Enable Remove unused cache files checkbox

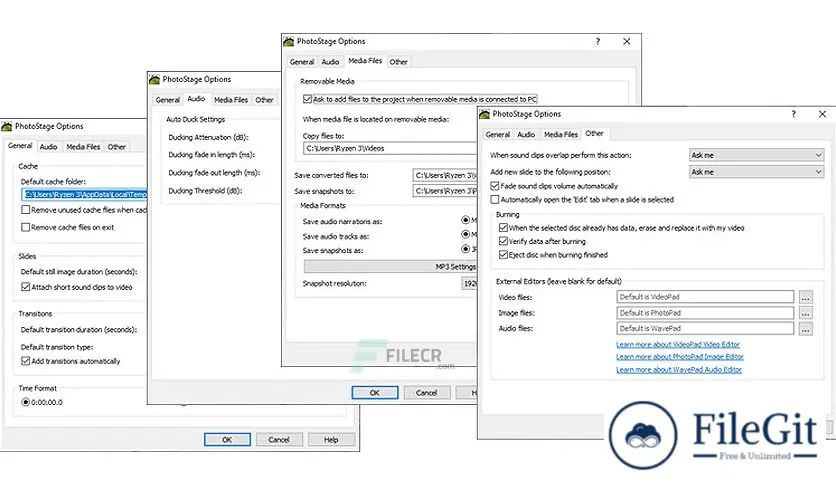pos(25,210)
